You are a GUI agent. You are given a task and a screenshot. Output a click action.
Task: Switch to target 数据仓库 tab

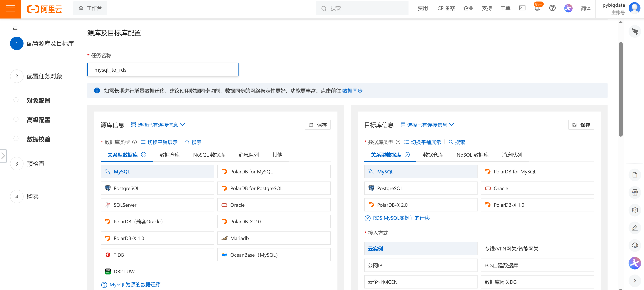pyautogui.click(x=433, y=155)
